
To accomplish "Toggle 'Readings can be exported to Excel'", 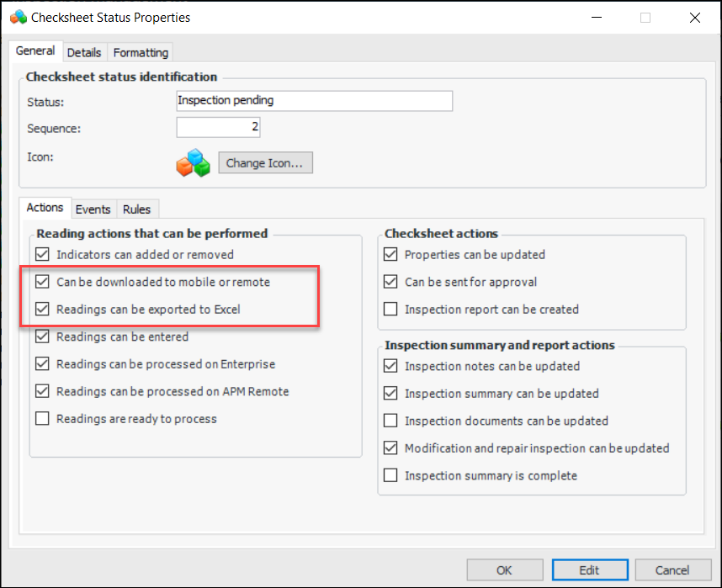I will tap(42, 310).
